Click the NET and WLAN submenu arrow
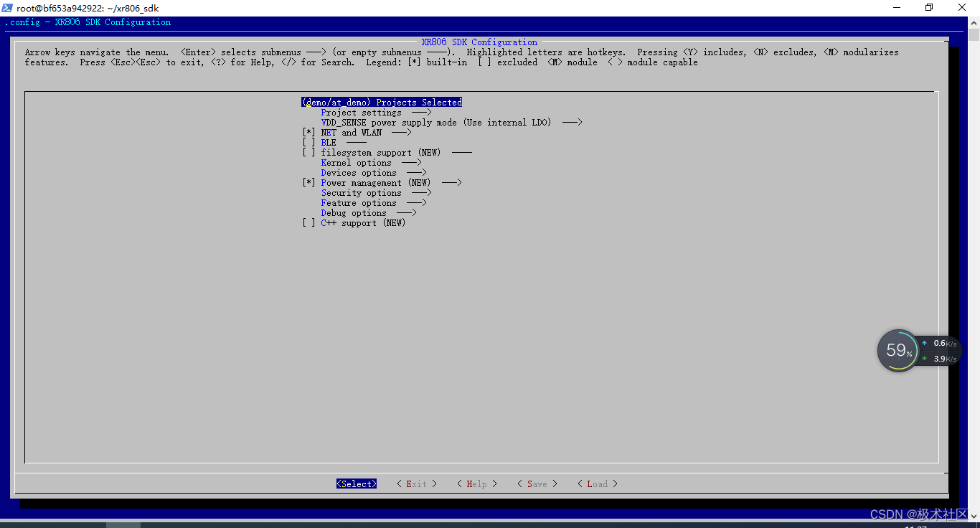The width and height of the screenshot is (980, 528). pos(402,133)
